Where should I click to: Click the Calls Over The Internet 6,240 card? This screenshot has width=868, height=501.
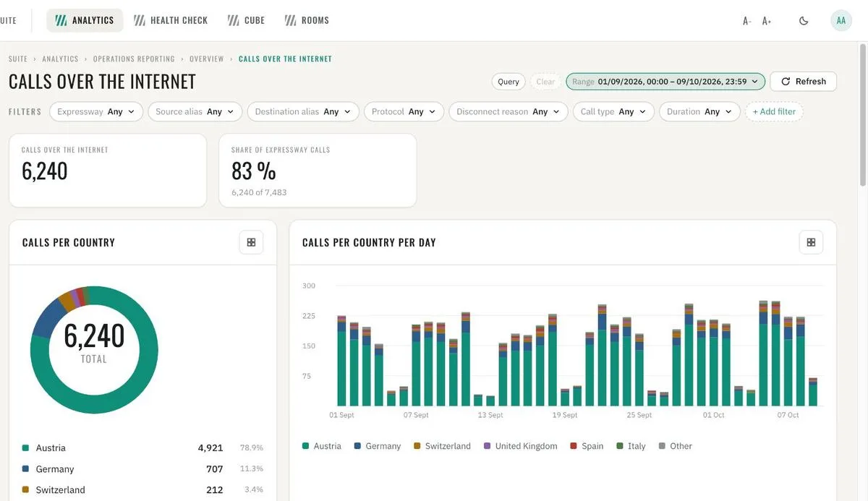pyautogui.click(x=108, y=171)
